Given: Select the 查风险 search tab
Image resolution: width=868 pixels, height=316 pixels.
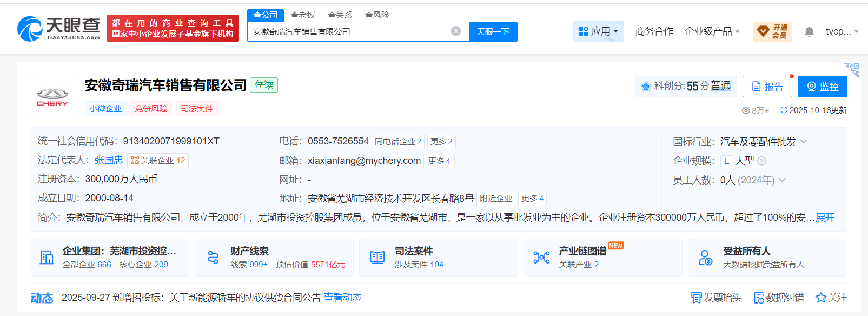Looking at the screenshot, I should (x=377, y=15).
